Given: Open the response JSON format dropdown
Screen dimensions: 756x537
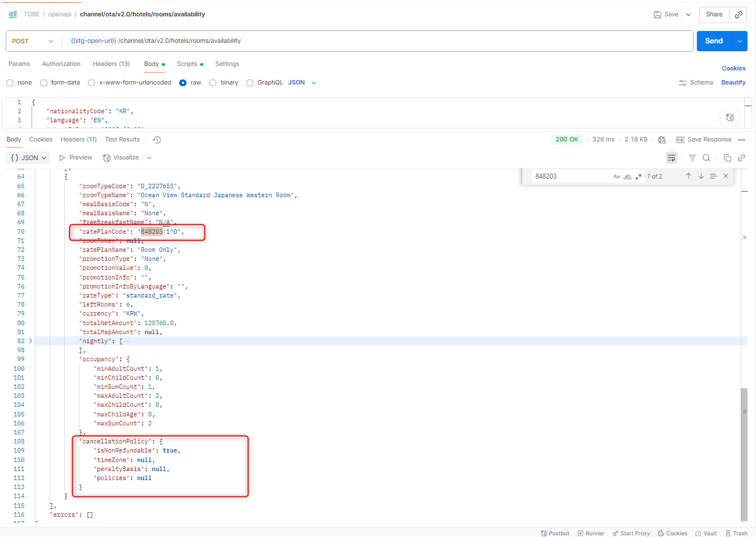Looking at the screenshot, I should 28,158.
